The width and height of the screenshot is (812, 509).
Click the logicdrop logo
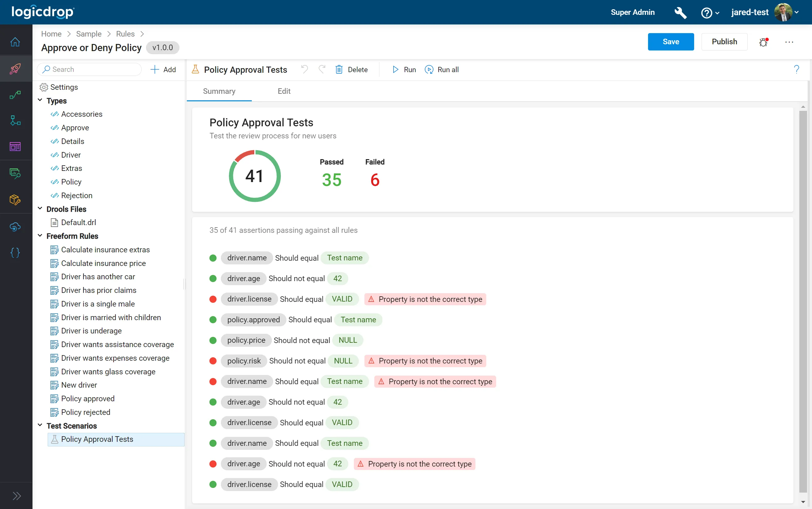[43, 12]
